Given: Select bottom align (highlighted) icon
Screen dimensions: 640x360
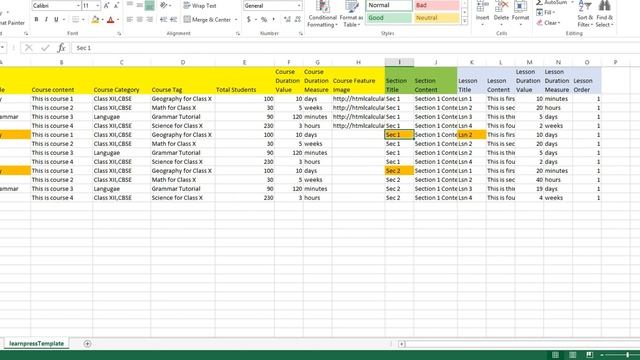Looking at the screenshot, I should click(x=149, y=5).
